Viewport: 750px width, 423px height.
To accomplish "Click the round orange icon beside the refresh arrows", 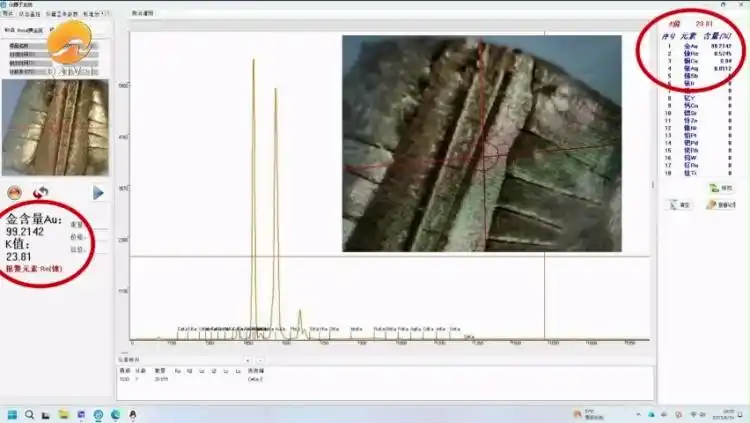I will pyautogui.click(x=14, y=192).
